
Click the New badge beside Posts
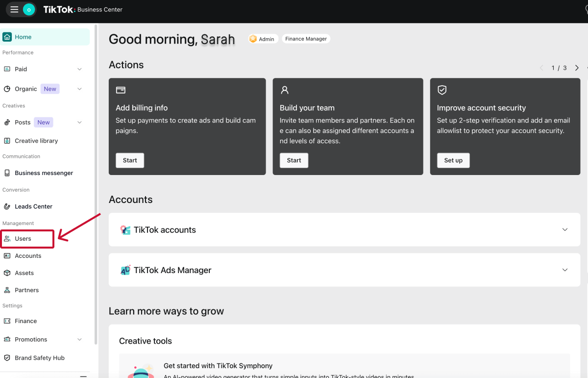click(x=44, y=122)
